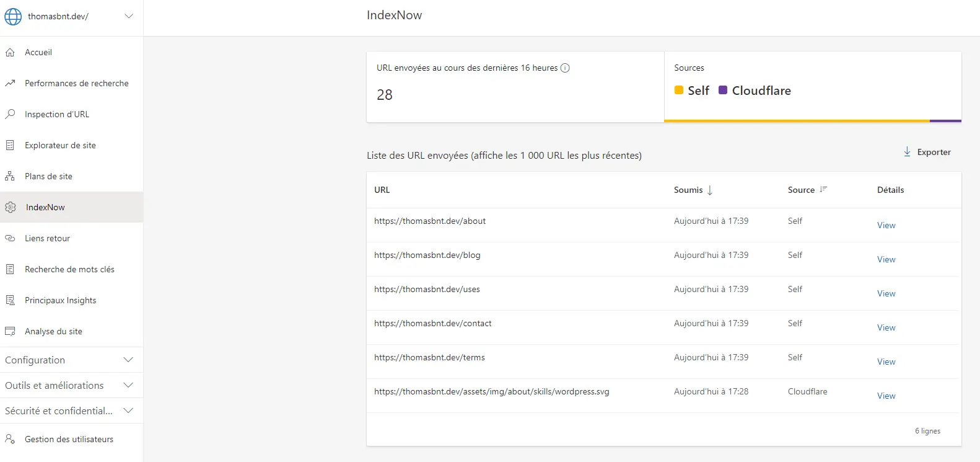Click the Gestion des utilisateurs person icon

tap(10, 439)
